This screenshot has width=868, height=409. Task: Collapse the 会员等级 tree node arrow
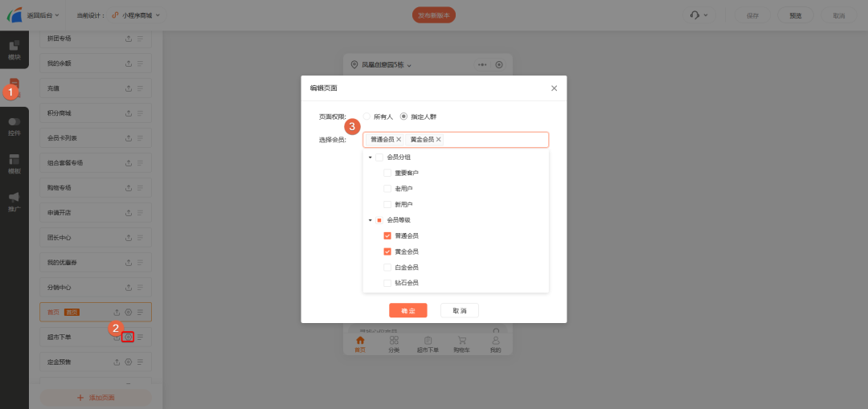[370, 220]
